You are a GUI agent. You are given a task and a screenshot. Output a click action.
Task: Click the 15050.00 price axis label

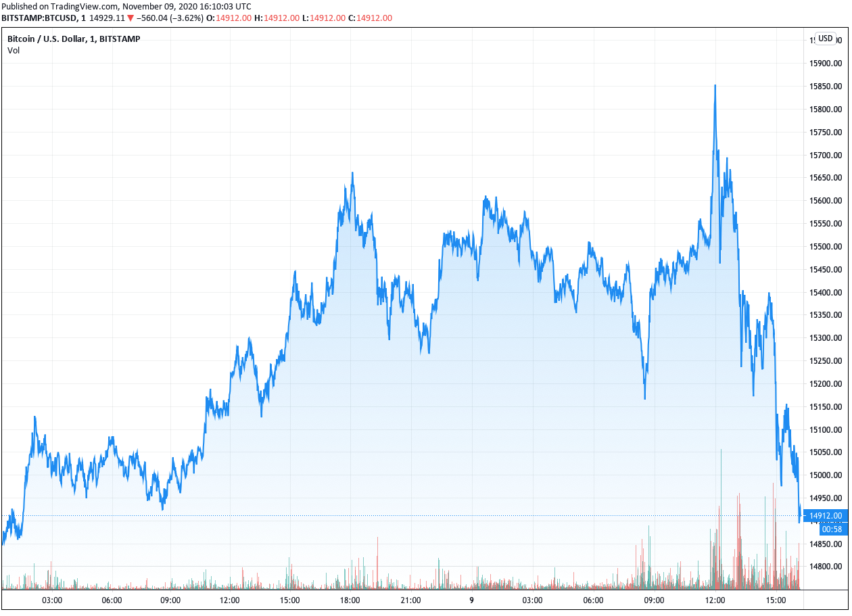pyautogui.click(x=826, y=452)
